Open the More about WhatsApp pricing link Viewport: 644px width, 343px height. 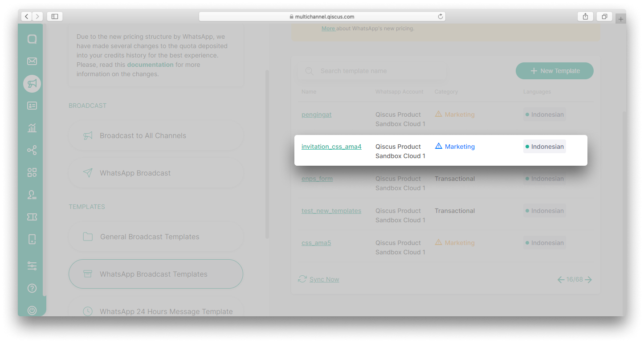click(x=328, y=29)
